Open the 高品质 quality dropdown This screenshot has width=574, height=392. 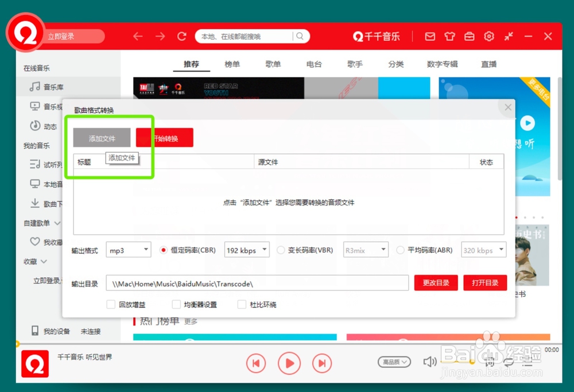pyautogui.click(x=394, y=362)
